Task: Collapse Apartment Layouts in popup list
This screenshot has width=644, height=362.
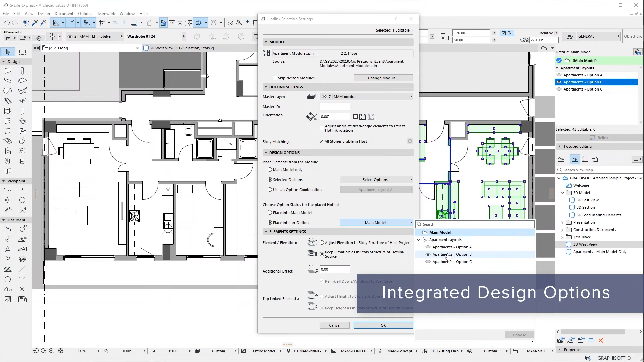Action: (419, 240)
